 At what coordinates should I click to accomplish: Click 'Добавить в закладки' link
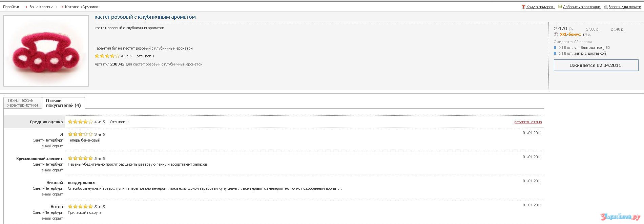(x=582, y=7)
